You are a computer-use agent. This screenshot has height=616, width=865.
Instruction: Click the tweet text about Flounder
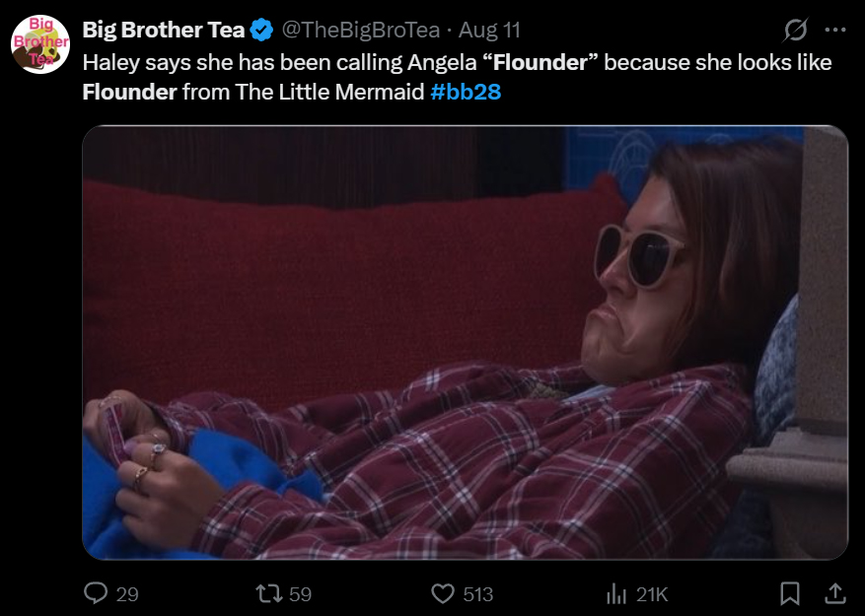tap(457, 77)
